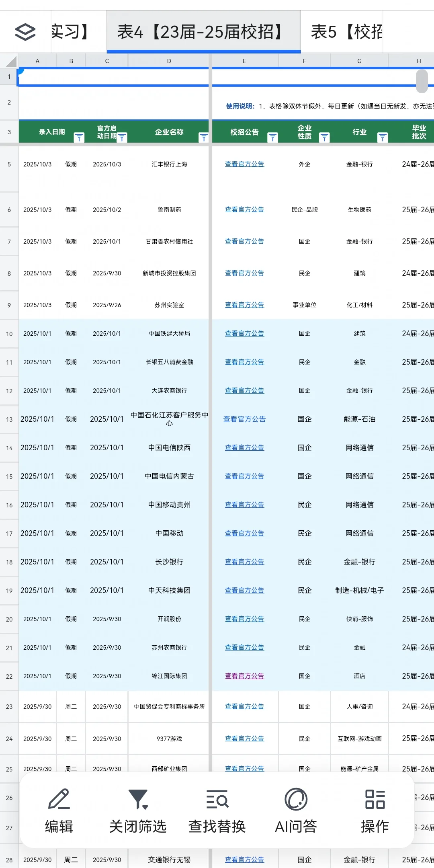Select cell 新城市投资控股集团

(169, 273)
